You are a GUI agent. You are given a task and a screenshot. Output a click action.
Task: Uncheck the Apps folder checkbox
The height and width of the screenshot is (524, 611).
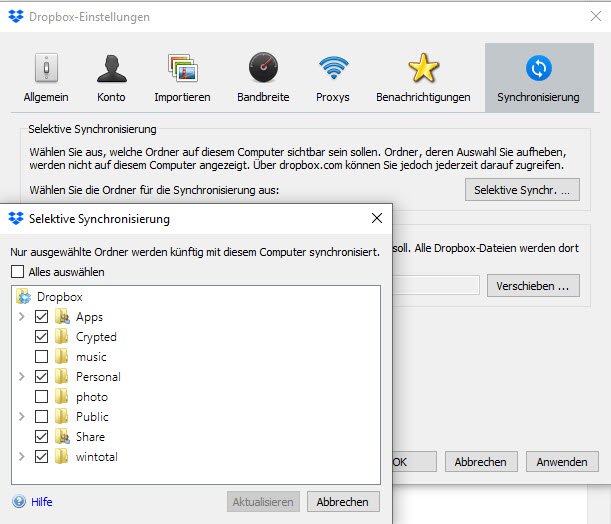(x=41, y=316)
